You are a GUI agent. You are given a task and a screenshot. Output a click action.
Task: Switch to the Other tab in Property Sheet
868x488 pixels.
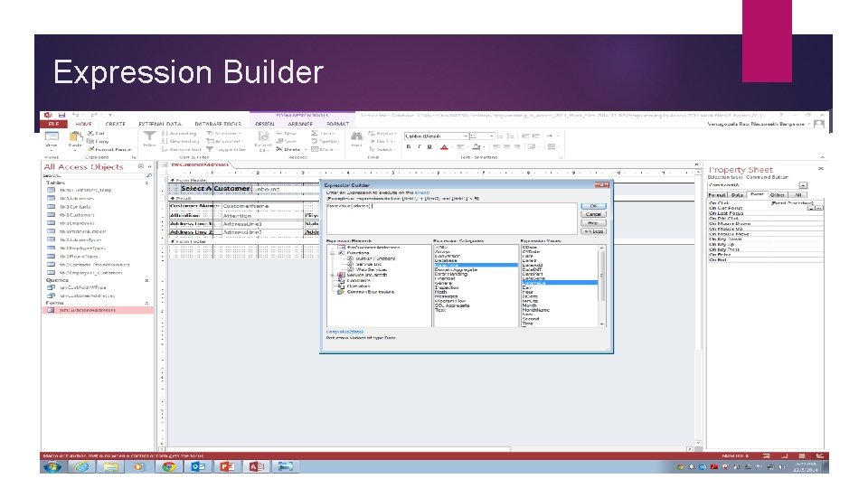(778, 195)
